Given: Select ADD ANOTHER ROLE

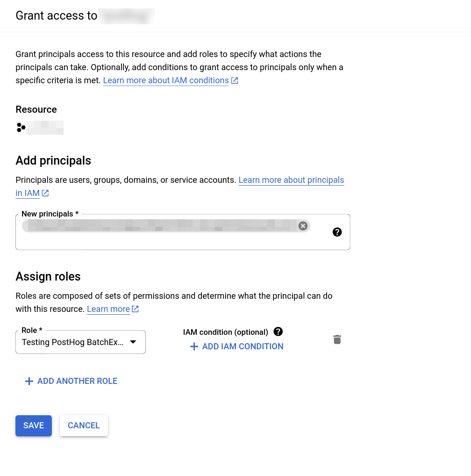Looking at the screenshot, I should (x=77, y=381).
